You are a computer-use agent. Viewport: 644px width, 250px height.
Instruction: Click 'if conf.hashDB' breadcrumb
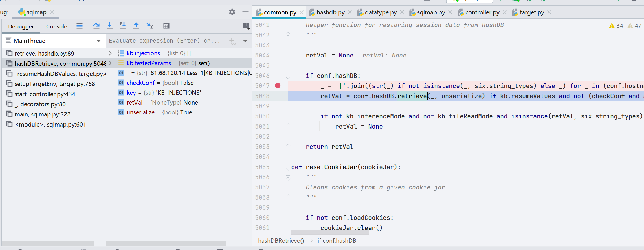click(x=337, y=241)
